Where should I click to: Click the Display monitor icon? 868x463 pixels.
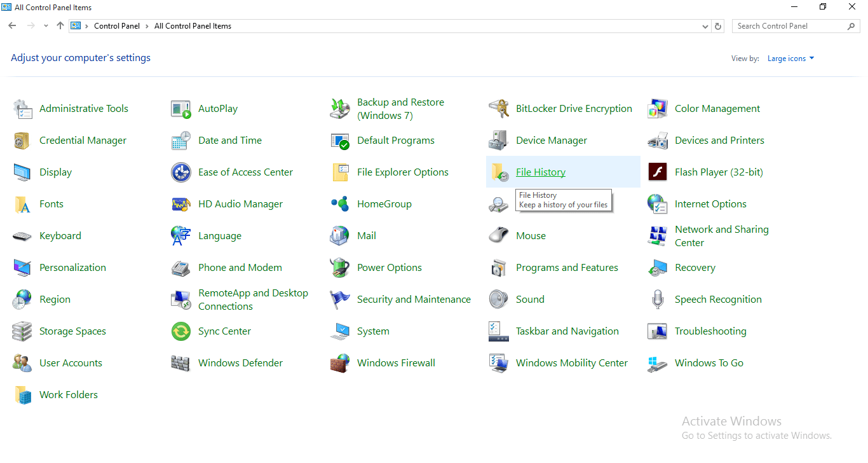22,172
